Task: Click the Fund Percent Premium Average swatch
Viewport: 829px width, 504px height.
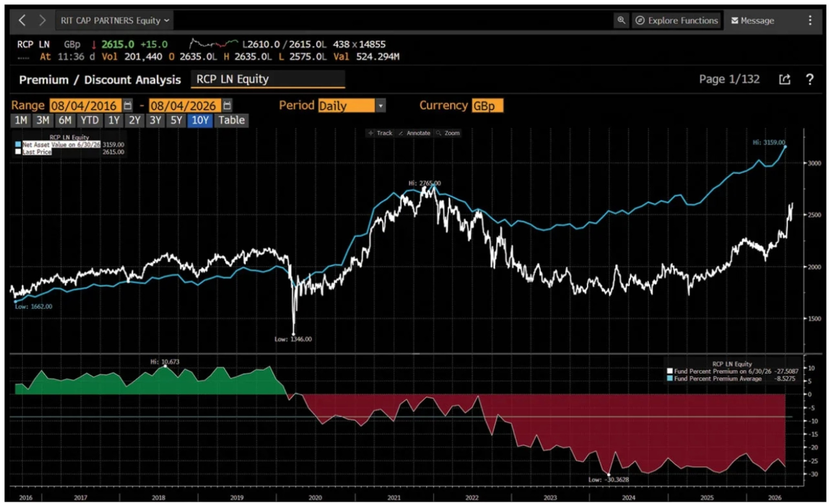Action: click(x=669, y=379)
